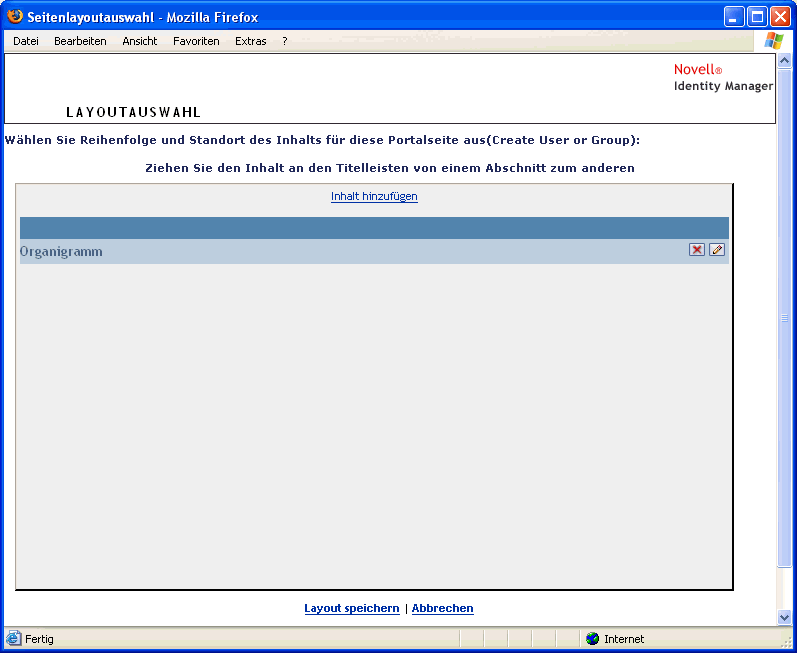Click the Abbrechen link
This screenshot has width=797, height=653.
[x=443, y=608]
